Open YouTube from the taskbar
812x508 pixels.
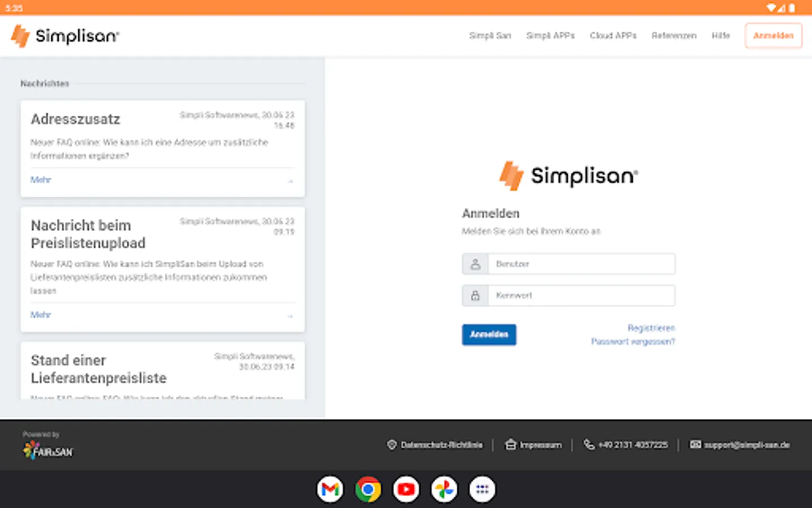pyautogui.click(x=406, y=489)
